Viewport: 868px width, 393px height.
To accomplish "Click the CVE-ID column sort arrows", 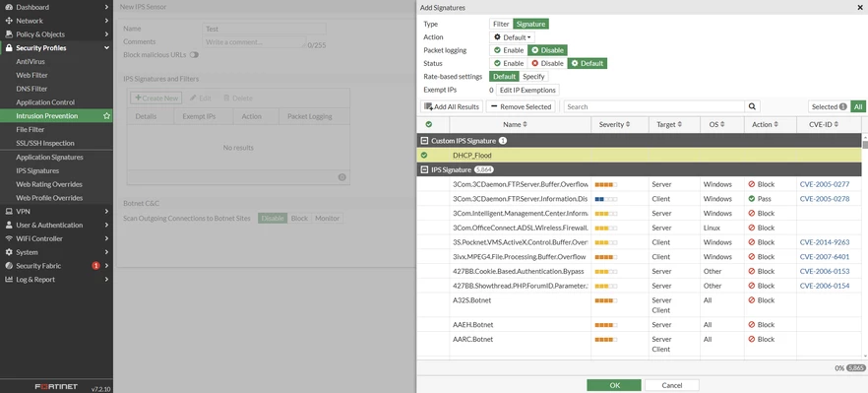I will coord(836,125).
